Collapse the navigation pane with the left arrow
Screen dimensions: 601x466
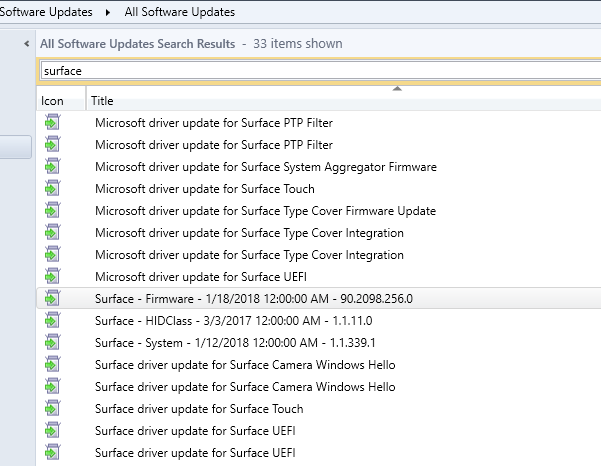[x=26, y=44]
